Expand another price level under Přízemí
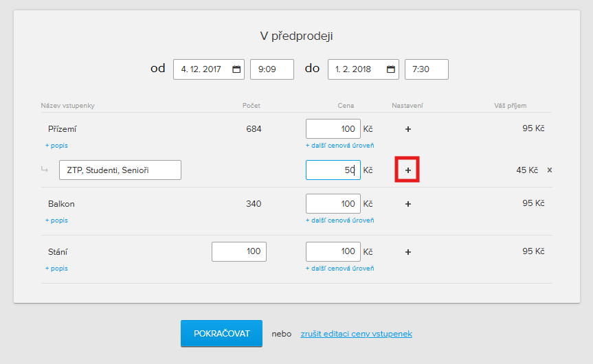This screenshot has width=593, height=364. [339, 146]
